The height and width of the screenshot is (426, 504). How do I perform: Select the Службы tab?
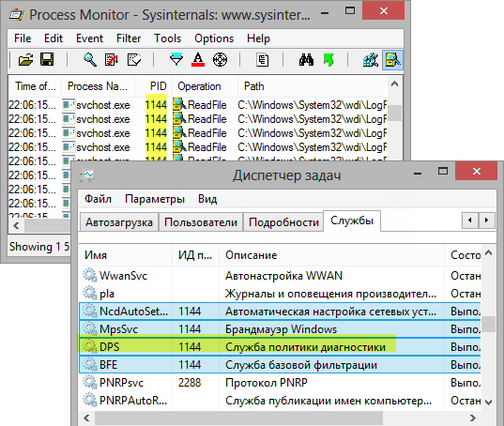tap(352, 221)
